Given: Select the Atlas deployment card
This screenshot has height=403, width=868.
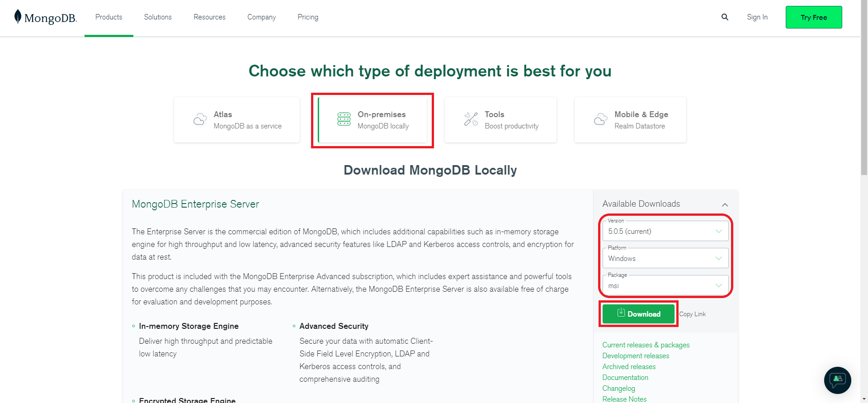Looking at the screenshot, I should (237, 120).
